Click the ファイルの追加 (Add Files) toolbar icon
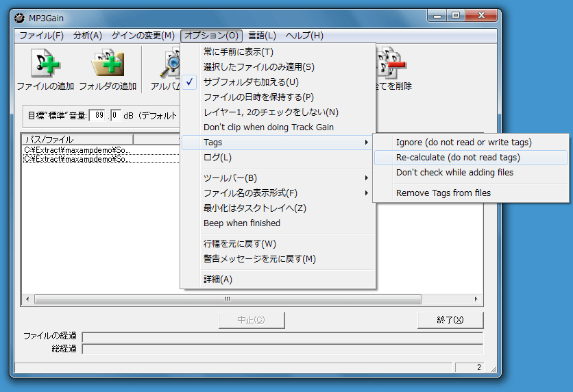Screen dimensions: 573x392 click(45, 63)
